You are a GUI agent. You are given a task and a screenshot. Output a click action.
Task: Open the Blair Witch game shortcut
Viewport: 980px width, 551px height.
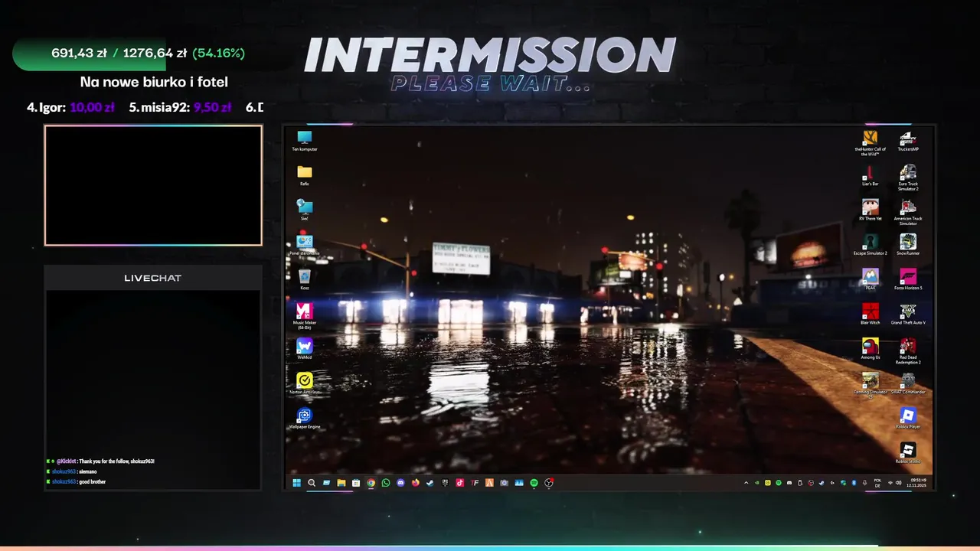point(870,314)
